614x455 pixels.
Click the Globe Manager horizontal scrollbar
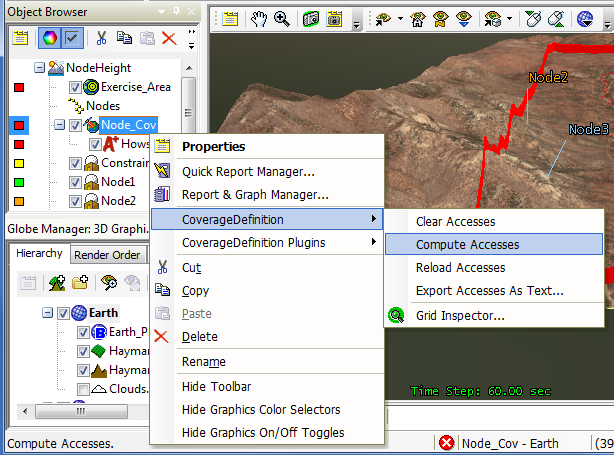click(x=80, y=411)
